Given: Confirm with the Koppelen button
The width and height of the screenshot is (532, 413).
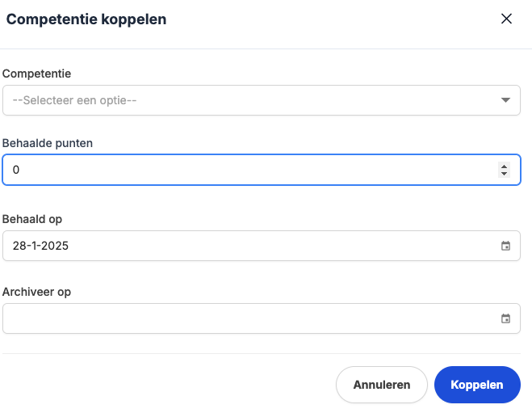Looking at the screenshot, I should coord(476,385).
